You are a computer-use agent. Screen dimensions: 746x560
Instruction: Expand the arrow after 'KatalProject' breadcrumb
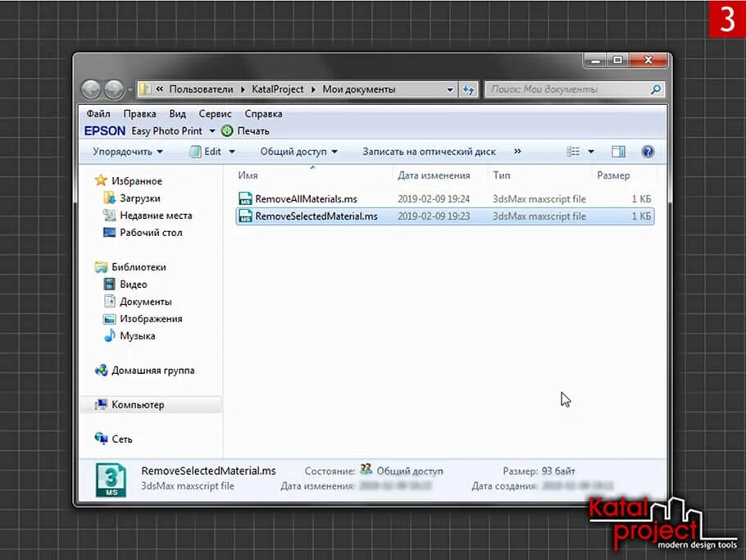(x=313, y=89)
